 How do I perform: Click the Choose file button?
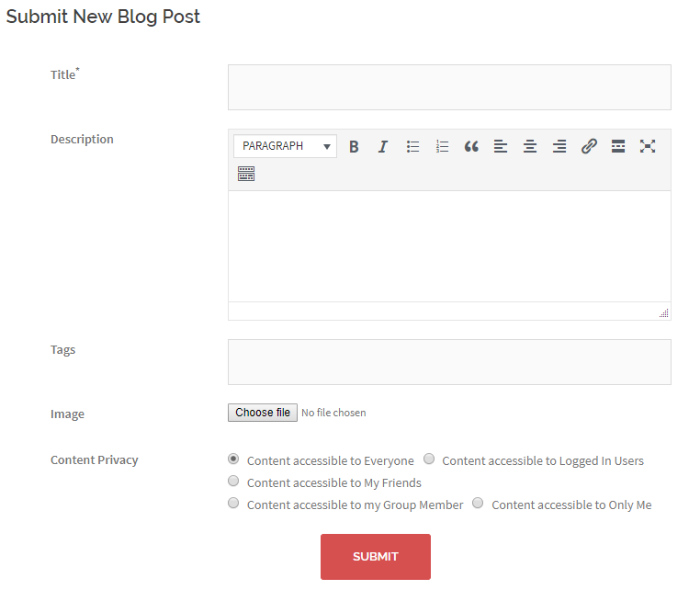point(263,413)
